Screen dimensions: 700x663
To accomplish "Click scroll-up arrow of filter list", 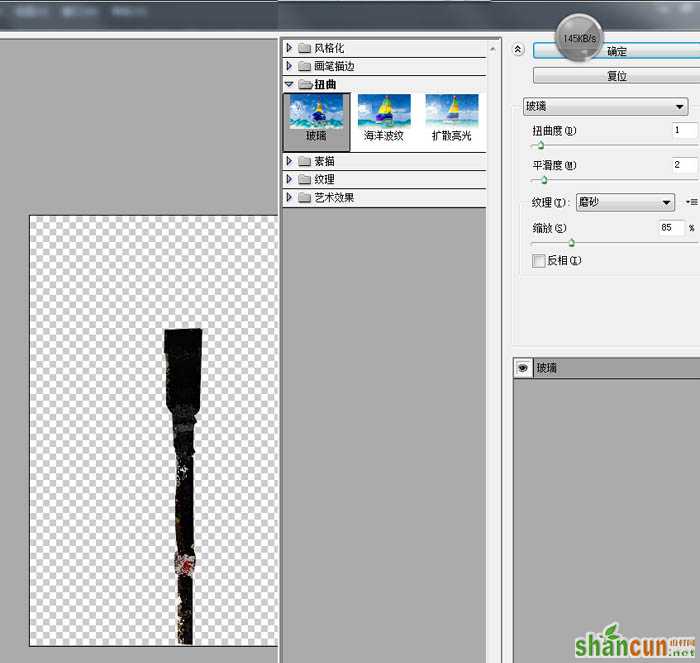I will (493, 49).
